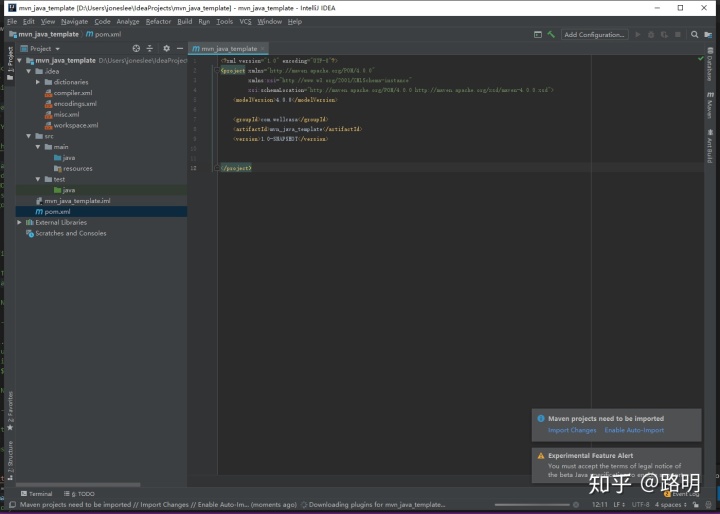Expand the dictionaries folder
720x514 pixels.
coord(38,82)
